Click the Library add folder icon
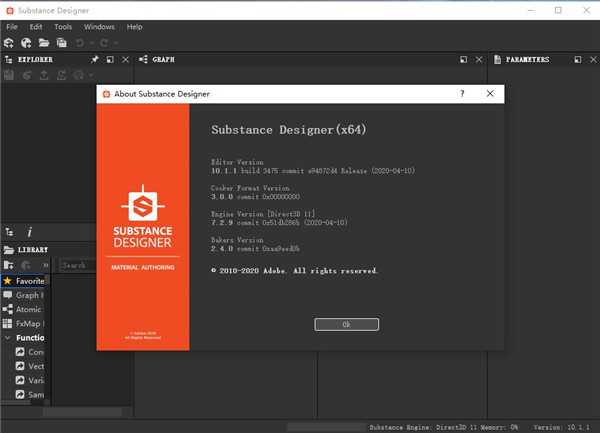The width and height of the screenshot is (600, 433). [x=8, y=265]
